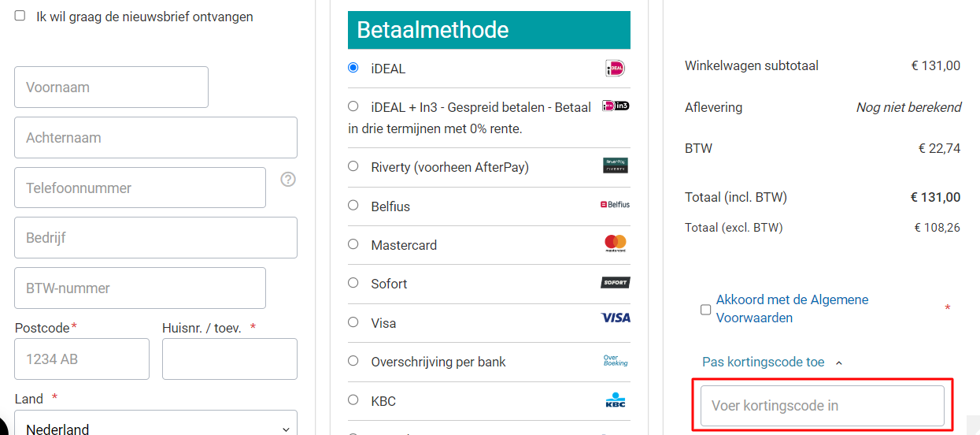Focus the Voer kortingscode in field
Screen dimensions: 980x435
[823, 406]
